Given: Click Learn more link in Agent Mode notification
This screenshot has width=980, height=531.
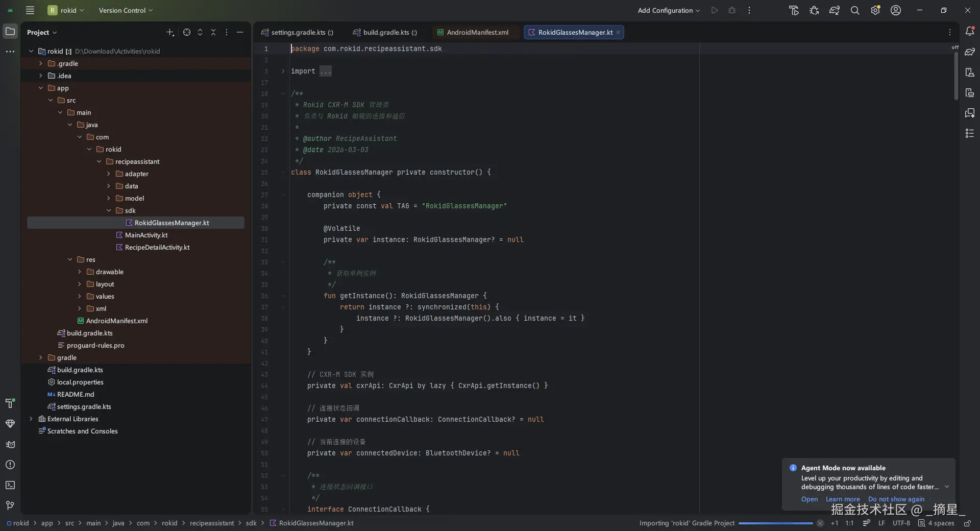Looking at the screenshot, I should tap(842, 499).
